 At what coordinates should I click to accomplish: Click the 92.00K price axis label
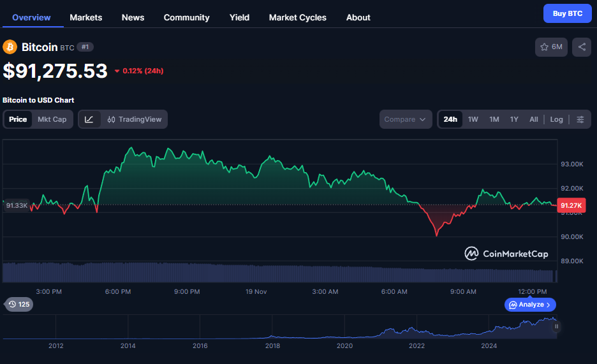pyautogui.click(x=572, y=188)
